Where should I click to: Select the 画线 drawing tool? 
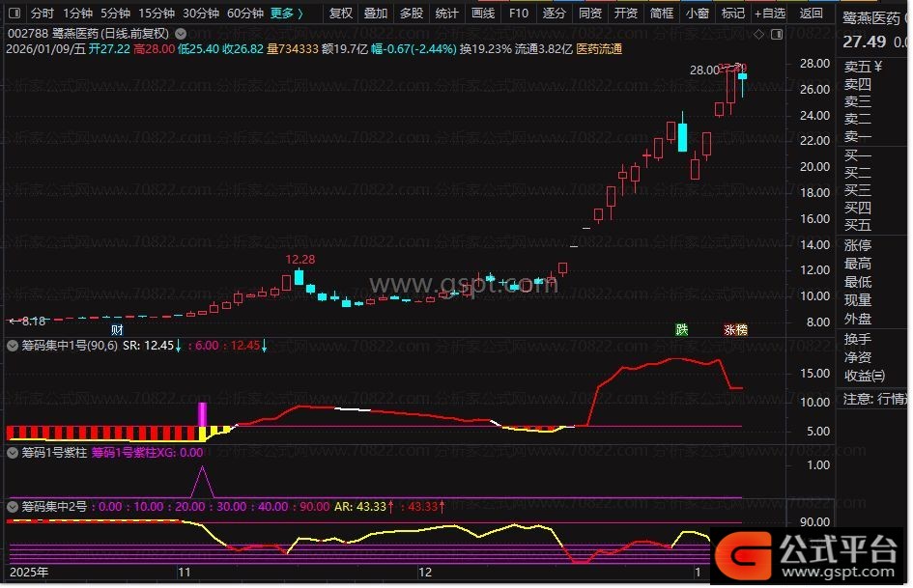coord(482,14)
